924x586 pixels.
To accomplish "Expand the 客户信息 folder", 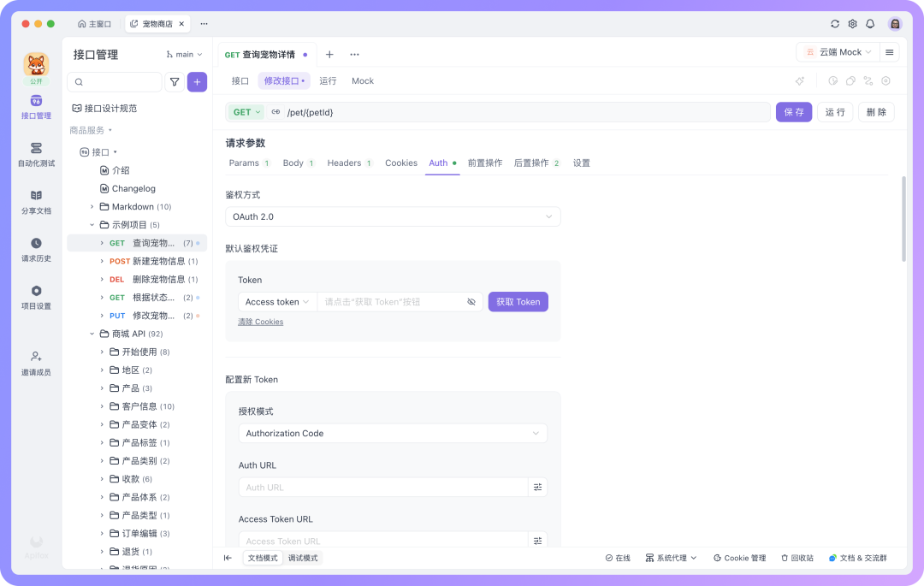I will [x=101, y=406].
